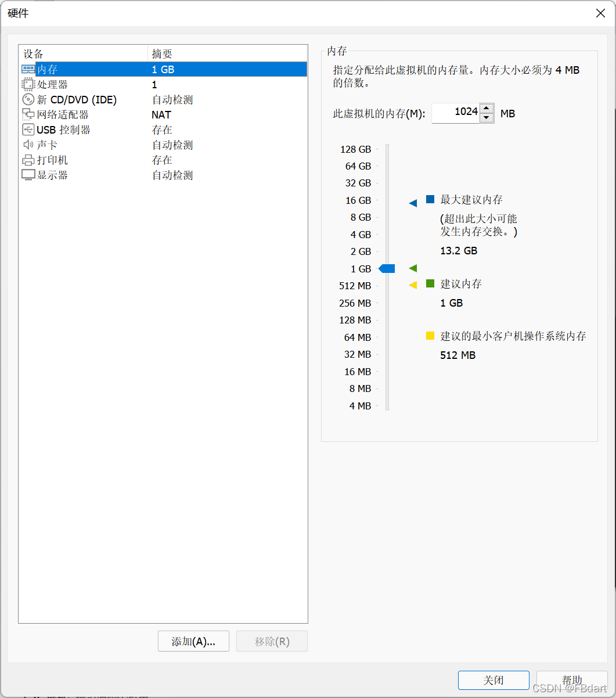
Task: Select the 网络适配器 network adapter icon
Action: tap(28, 114)
